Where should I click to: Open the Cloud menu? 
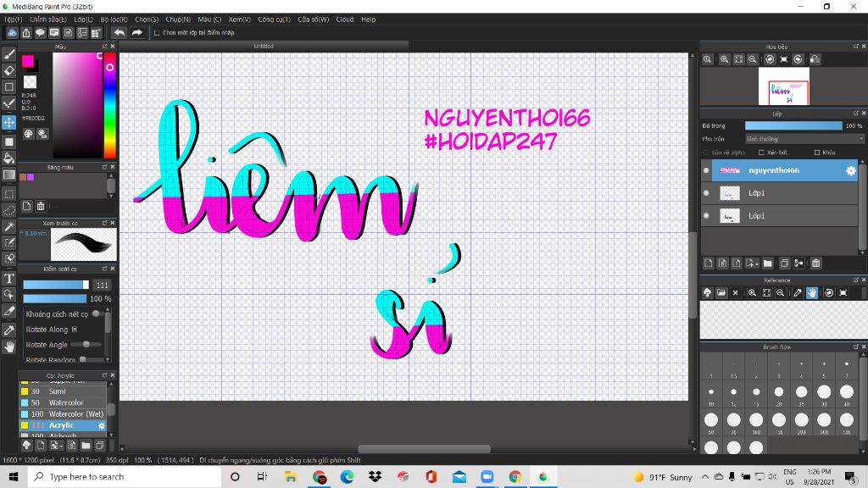tap(345, 19)
